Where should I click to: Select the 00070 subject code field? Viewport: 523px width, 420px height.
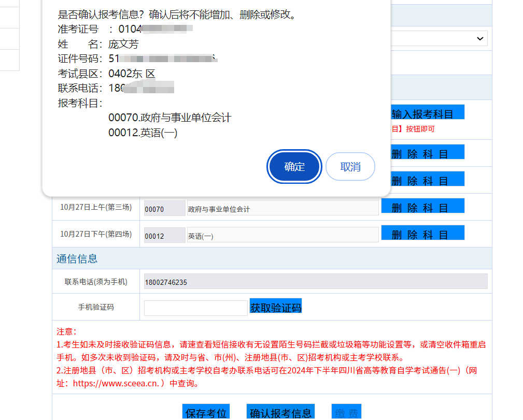click(164, 209)
